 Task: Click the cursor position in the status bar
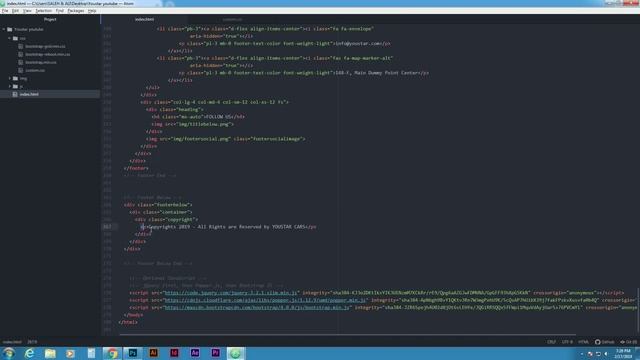(x=32, y=342)
